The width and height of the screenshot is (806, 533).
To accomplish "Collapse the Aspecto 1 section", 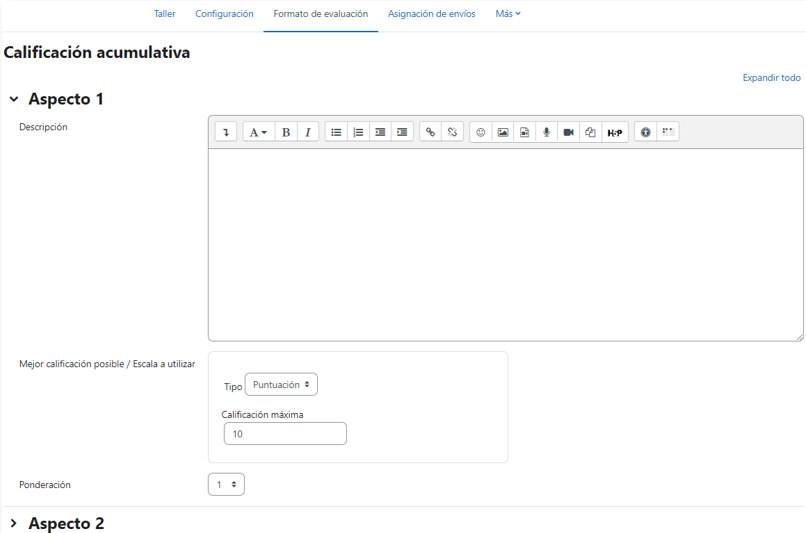I will click(x=14, y=99).
